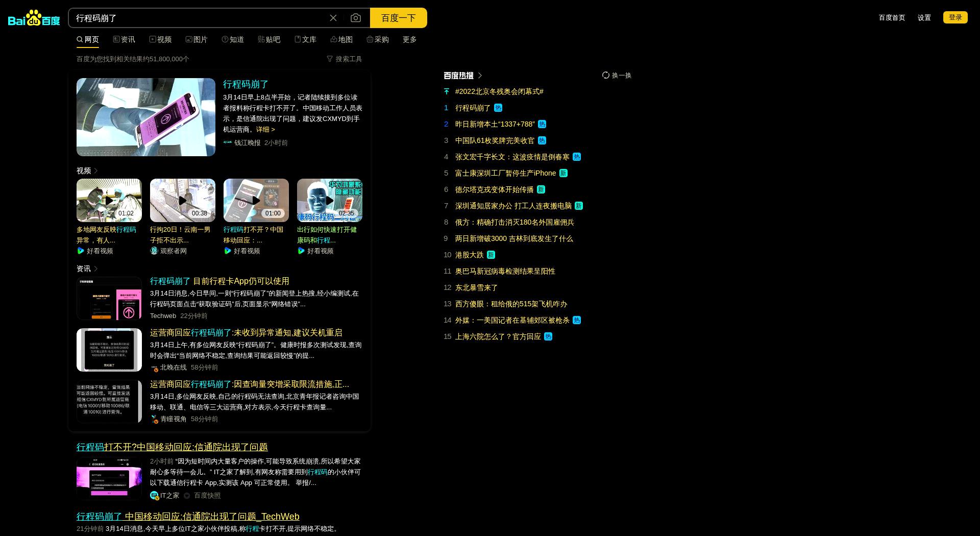
Task: Open video title 行程码打不开？中国移动回应
Action: [253, 235]
